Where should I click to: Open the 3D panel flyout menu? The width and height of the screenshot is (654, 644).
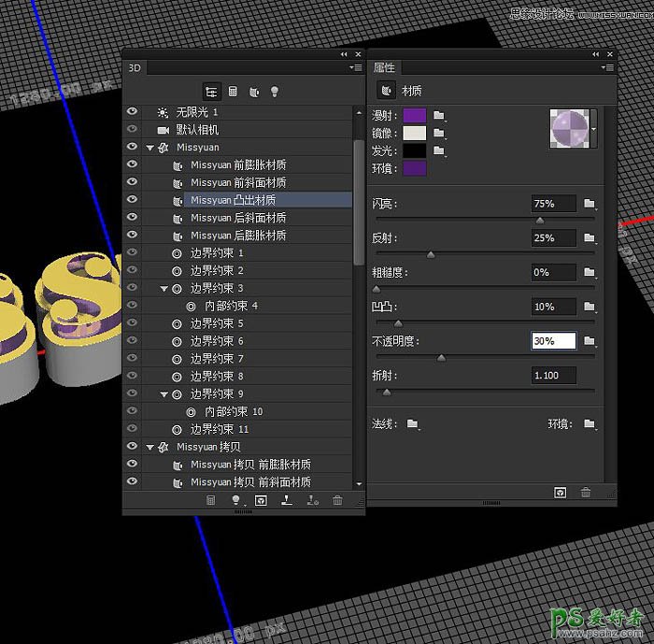pyautogui.click(x=356, y=68)
